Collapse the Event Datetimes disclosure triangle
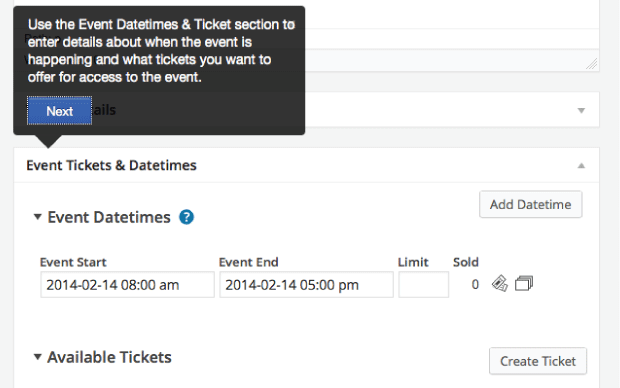The image size is (620, 388). tap(38, 217)
